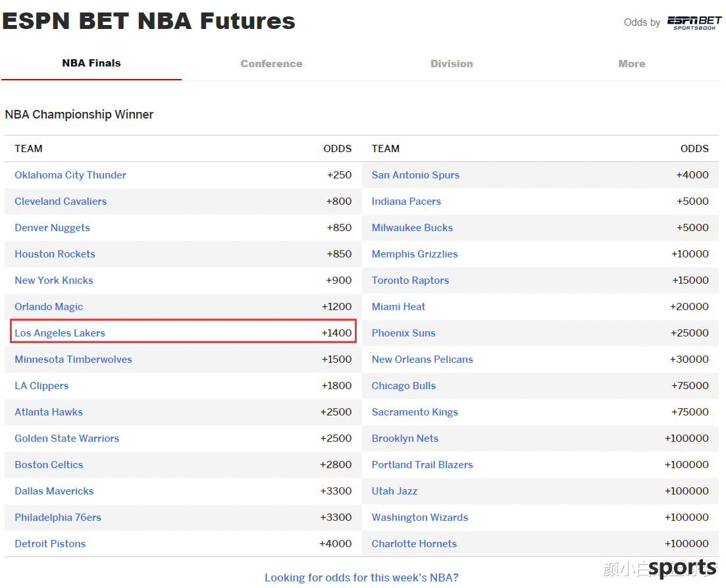Click the +4000 odds for Detroit Pistons
726x588 pixels.
(336, 544)
